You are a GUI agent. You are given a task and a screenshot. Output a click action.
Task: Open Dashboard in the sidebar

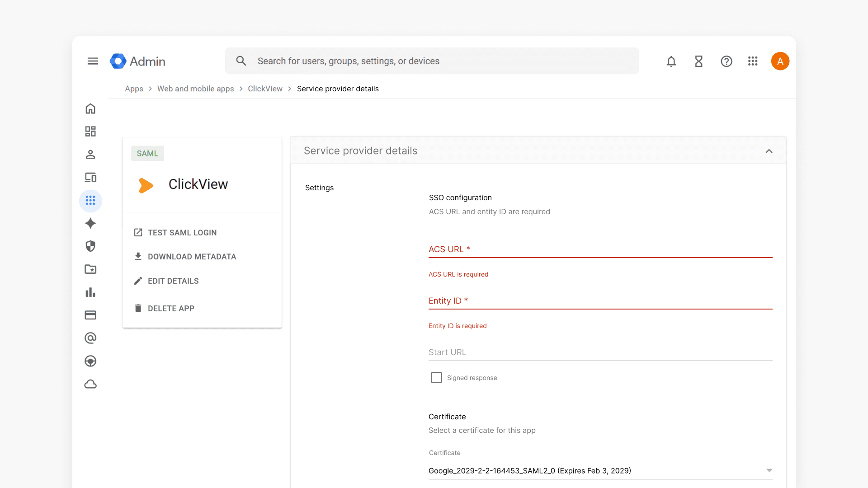(x=90, y=131)
